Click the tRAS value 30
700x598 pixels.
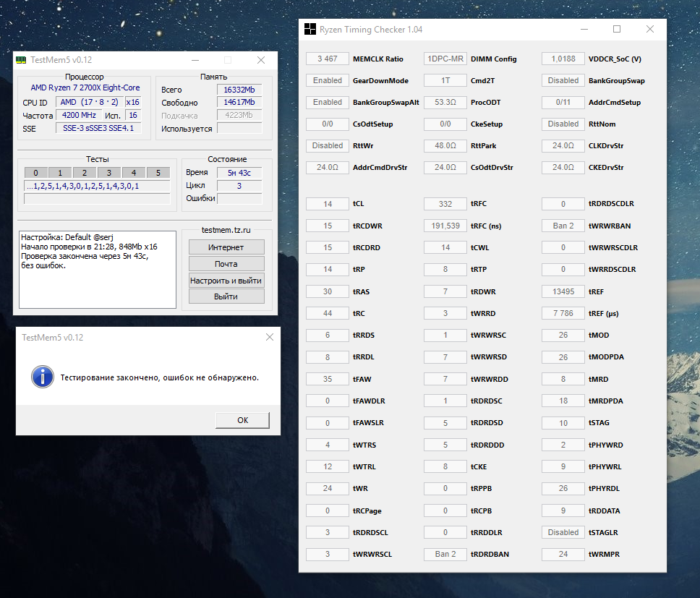coord(328,291)
